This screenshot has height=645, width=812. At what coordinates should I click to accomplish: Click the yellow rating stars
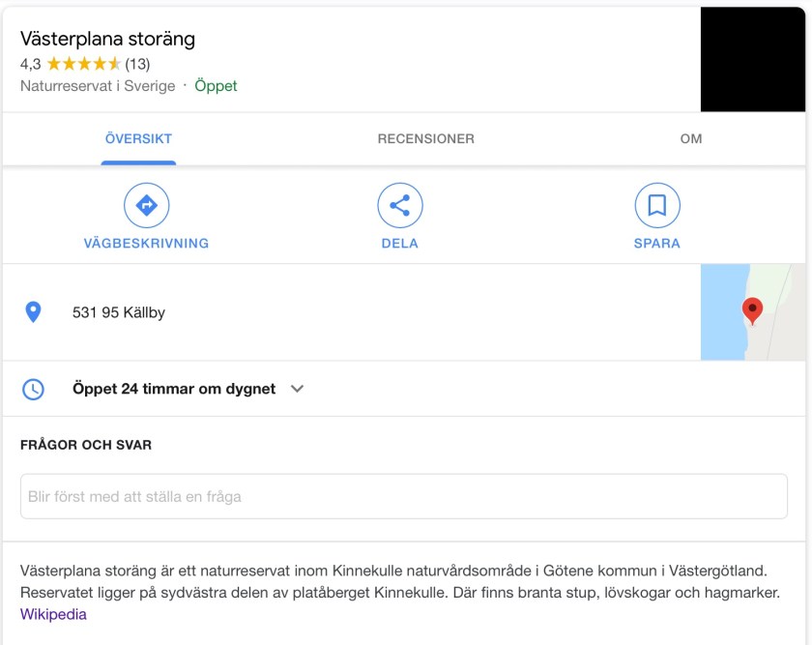83,64
